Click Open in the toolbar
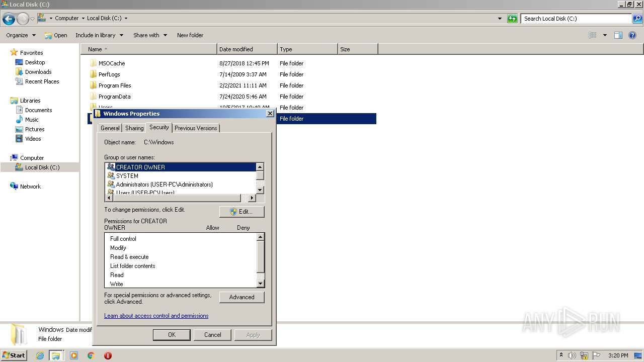 click(56, 35)
